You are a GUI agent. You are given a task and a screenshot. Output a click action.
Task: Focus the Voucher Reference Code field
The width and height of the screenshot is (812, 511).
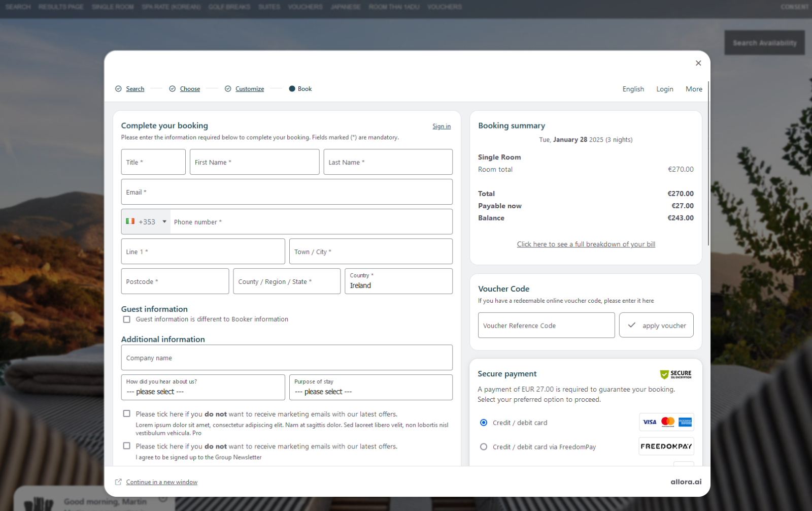click(x=547, y=325)
